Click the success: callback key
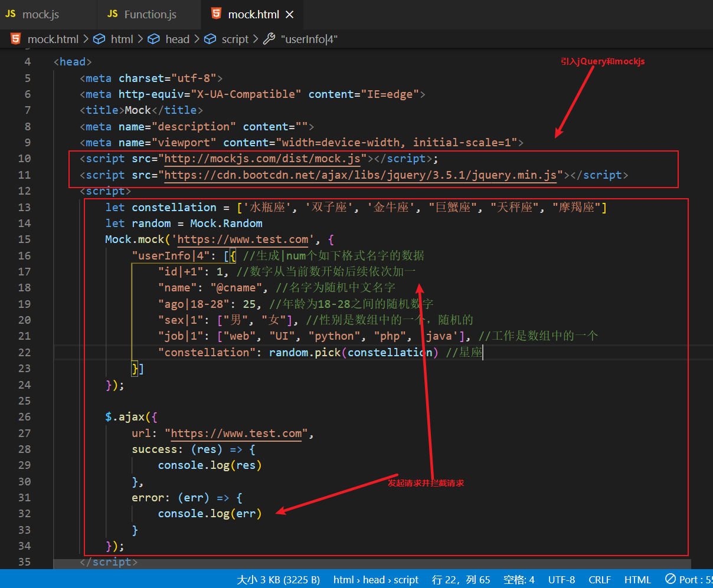 pyautogui.click(x=158, y=449)
